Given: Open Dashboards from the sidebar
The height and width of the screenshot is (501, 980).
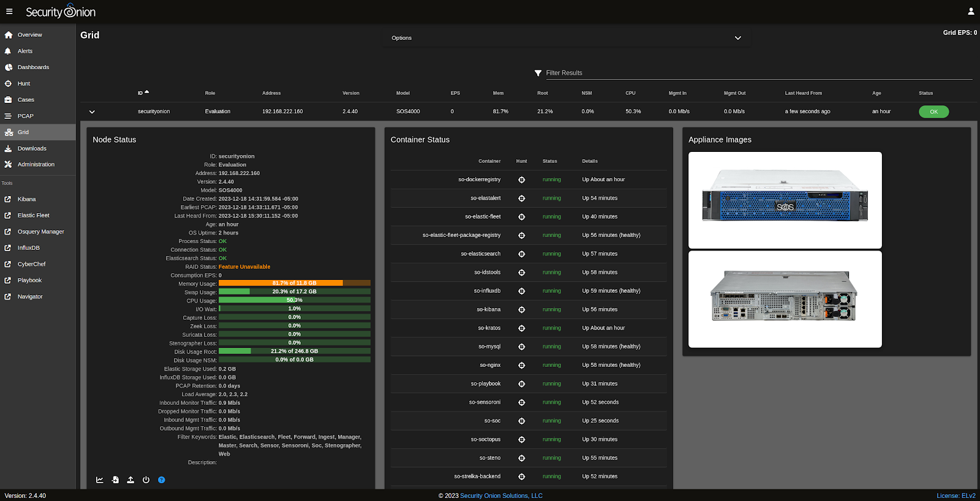Looking at the screenshot, I should (x=38, y=67).
